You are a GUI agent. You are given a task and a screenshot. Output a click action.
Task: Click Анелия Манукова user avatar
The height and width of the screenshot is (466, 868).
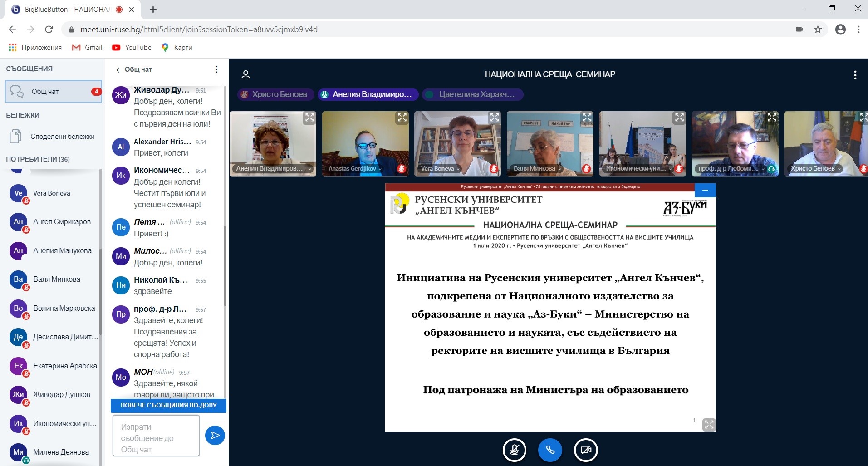pos(18,251)
